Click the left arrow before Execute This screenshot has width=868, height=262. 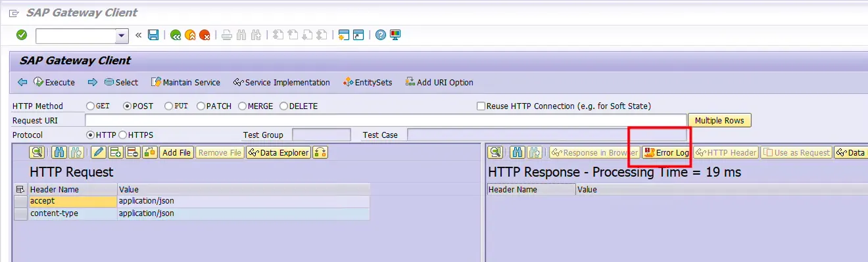pos(22,82)
